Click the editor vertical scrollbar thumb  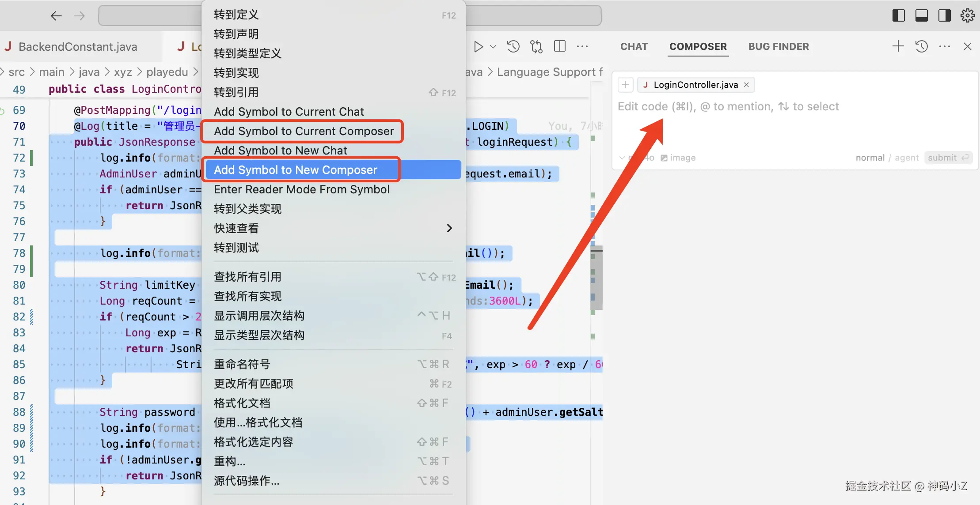(596, 278)
